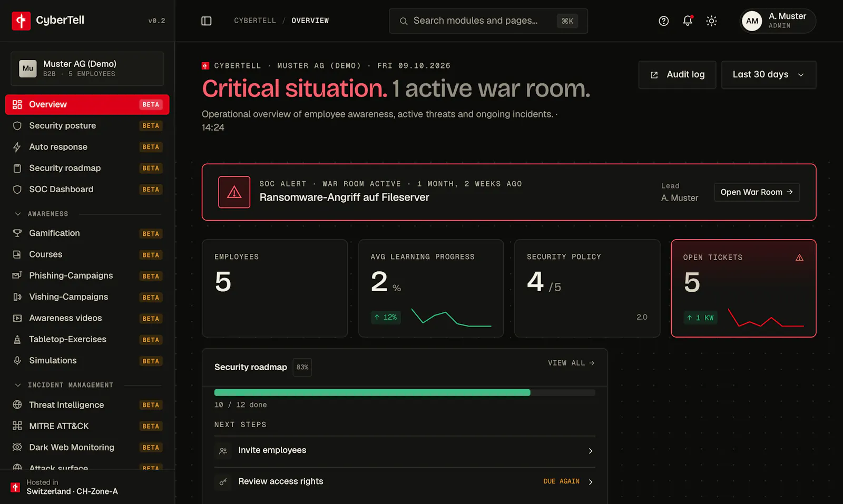Click the red alert triangle icon in SOC alert

click(234, 192)
